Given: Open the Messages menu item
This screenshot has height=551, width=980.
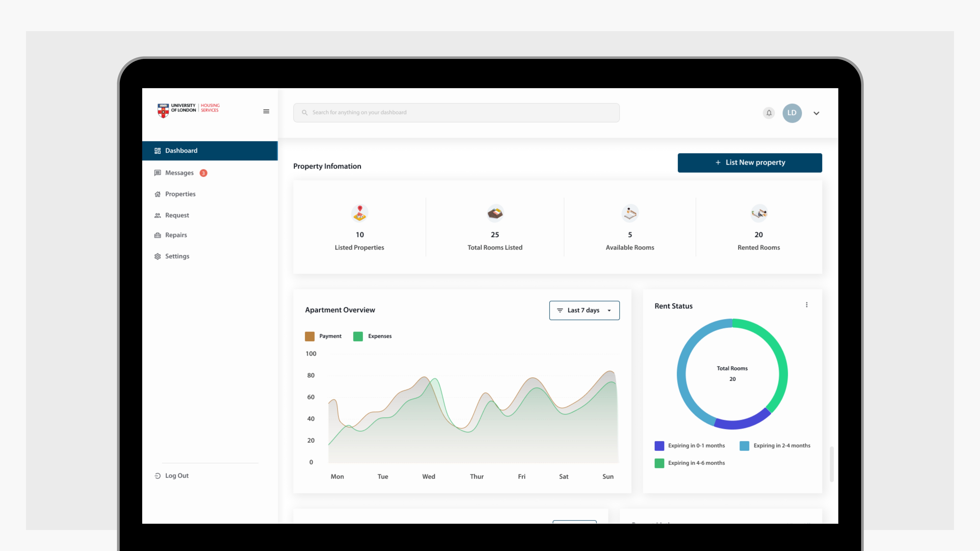Looking at the screenshot, I should pos(179,173).
